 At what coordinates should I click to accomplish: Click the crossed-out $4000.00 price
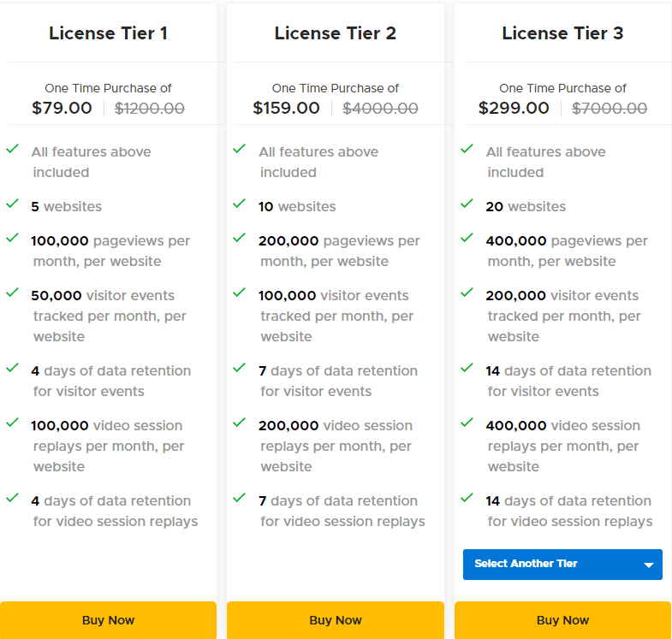point(380,109)
